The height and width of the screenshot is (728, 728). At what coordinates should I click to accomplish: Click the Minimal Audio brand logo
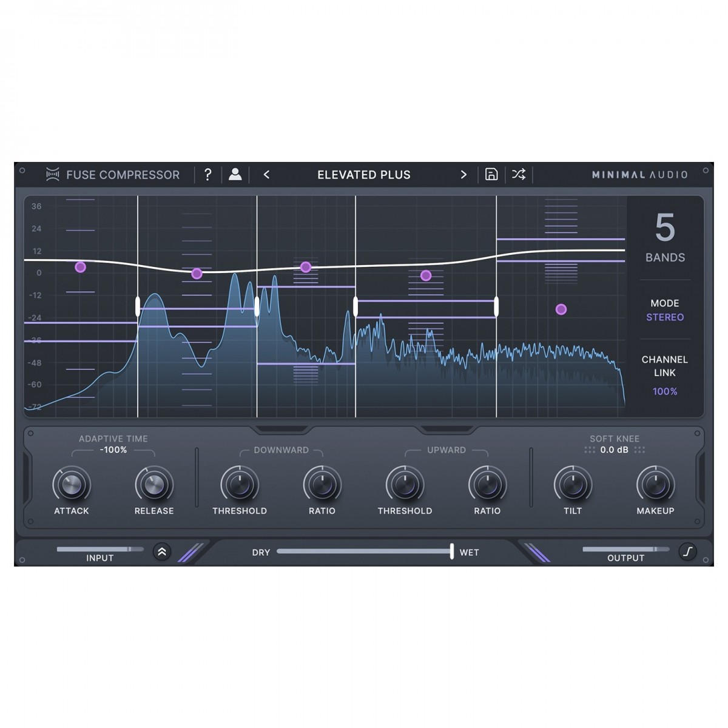click(639, 175)
